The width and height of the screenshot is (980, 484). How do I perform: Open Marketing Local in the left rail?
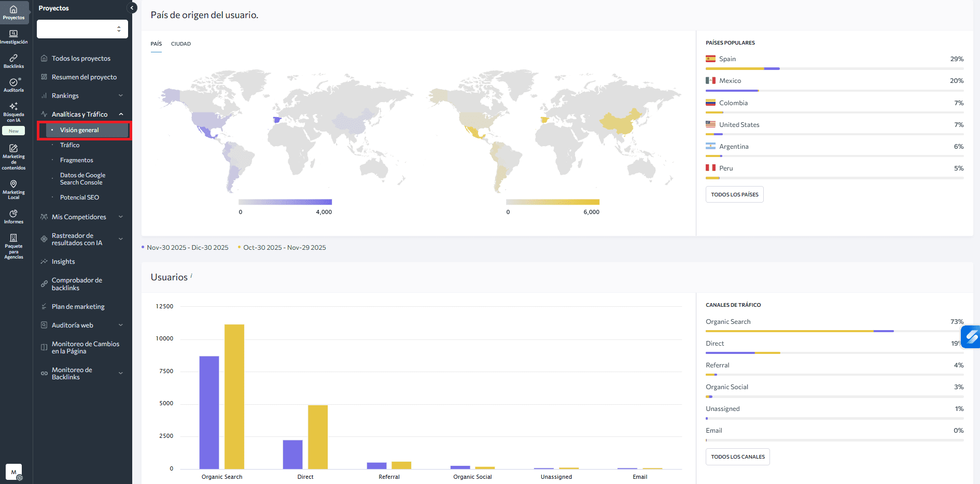[14, 188]
